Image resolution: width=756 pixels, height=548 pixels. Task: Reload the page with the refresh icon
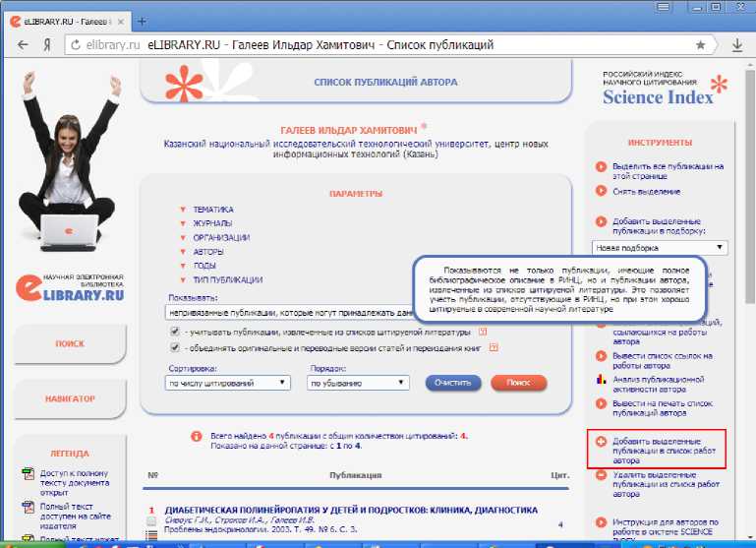coord(76,45)
